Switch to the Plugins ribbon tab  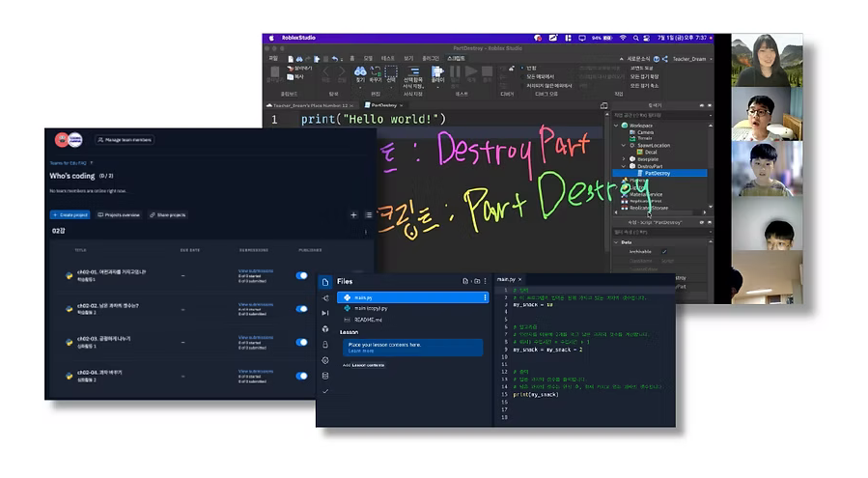click(430, 58)
